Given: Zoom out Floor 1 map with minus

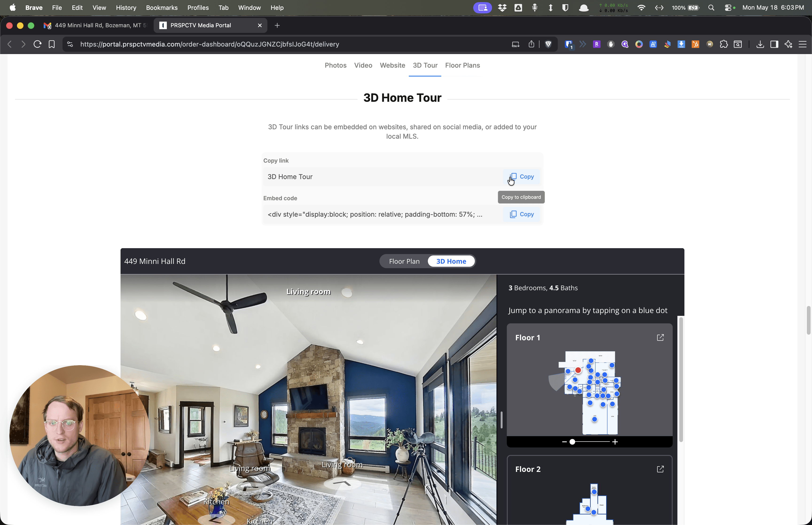Looking at the screenshot, I should click(x=564, y=442).
